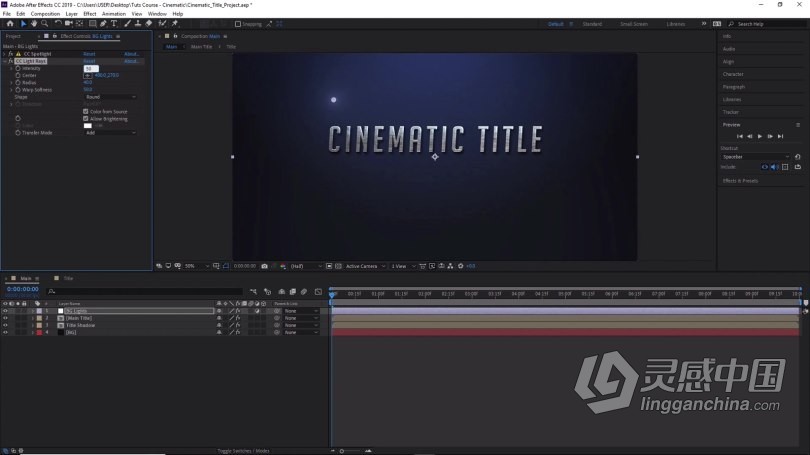Switch to the Project panel tab
This screenshot has width=810, height=455.
coord(13,36)
